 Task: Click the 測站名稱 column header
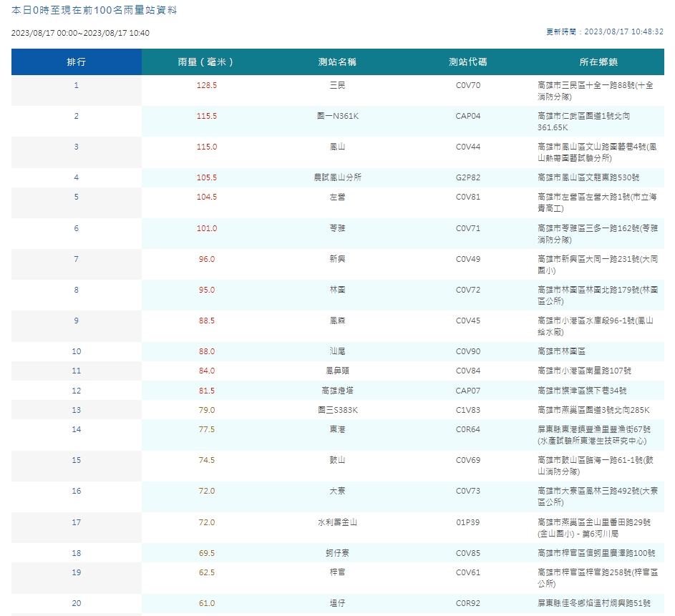coord(338,62)
